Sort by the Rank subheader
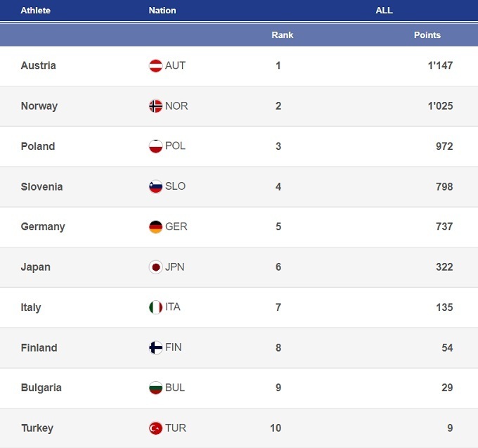Screen dimensions: 478x448 pyautogui.click(x=283, y=35)
